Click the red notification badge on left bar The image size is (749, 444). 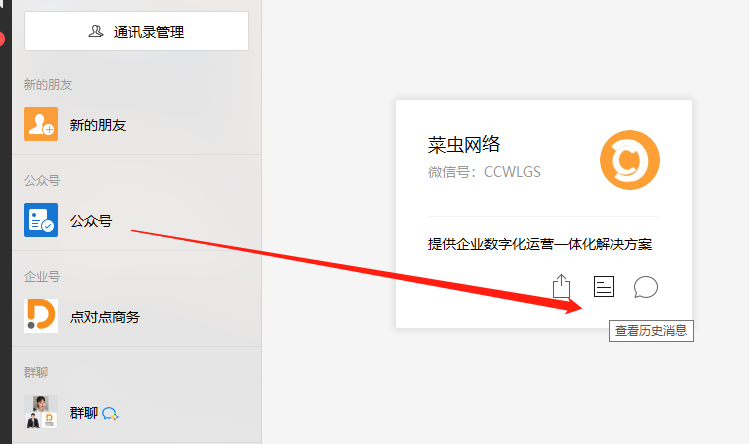tap(2, 39)
